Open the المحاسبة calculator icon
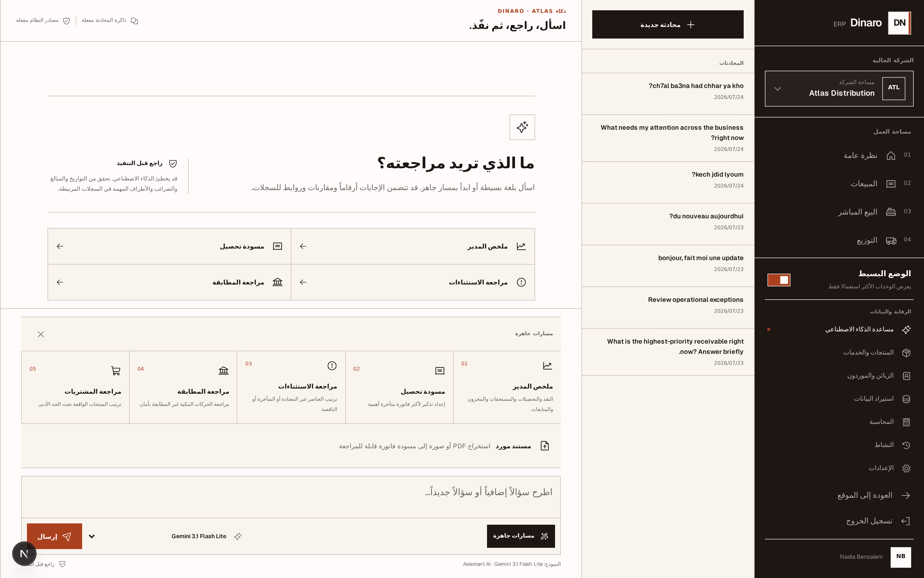Viewport: 924px width, 578px height. click(x=906, y=422)
